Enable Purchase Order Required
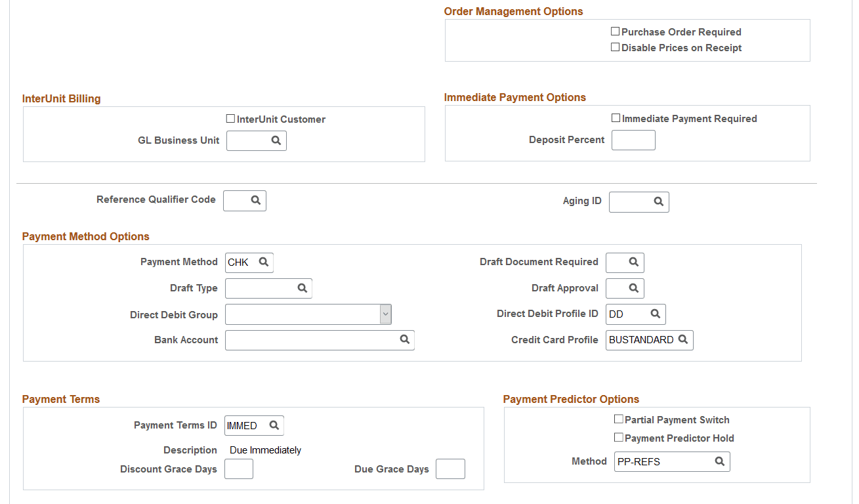The image size is (859, 504). [x=616, y=31]
